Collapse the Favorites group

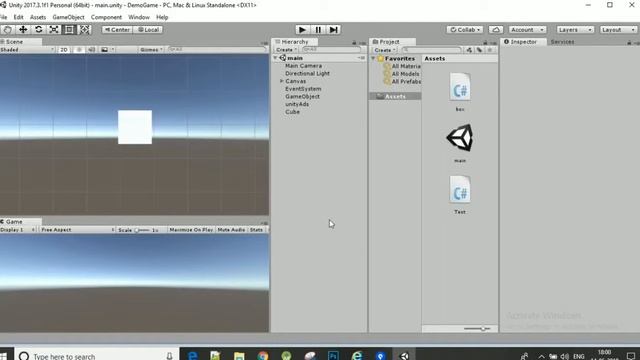373,59
